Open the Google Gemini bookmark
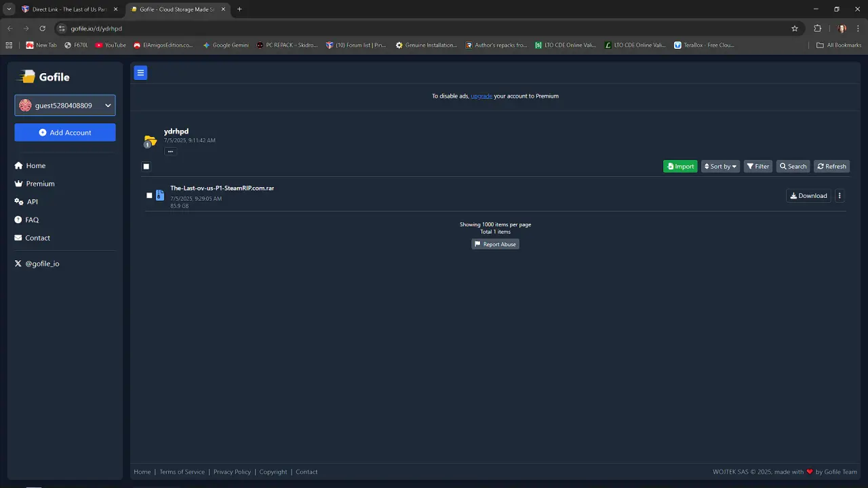The height and width of the screenshot is (488, 868). [226, 45]
